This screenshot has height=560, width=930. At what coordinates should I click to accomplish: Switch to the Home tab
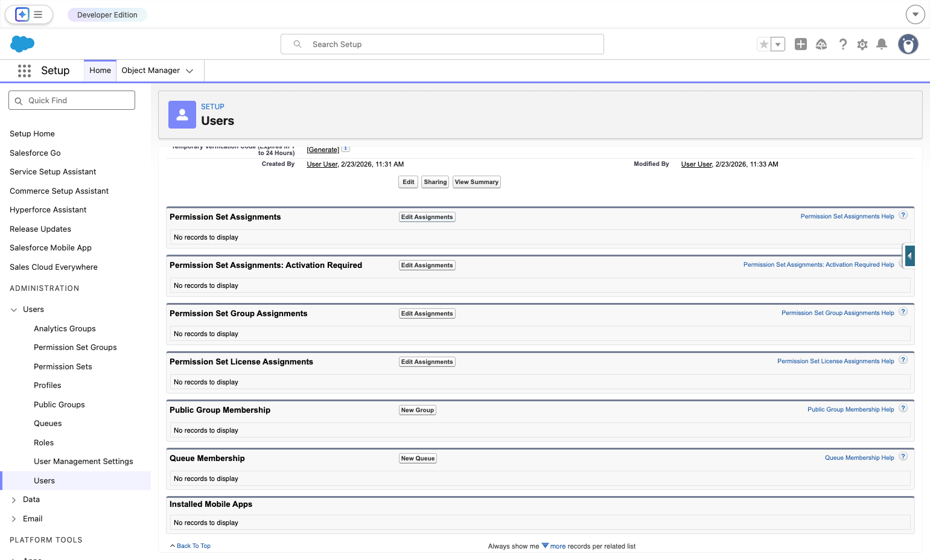click(100, 71)
